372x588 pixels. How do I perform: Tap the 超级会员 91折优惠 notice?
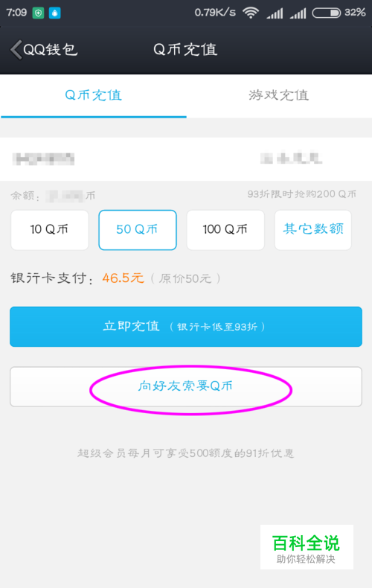pos(185,453)
